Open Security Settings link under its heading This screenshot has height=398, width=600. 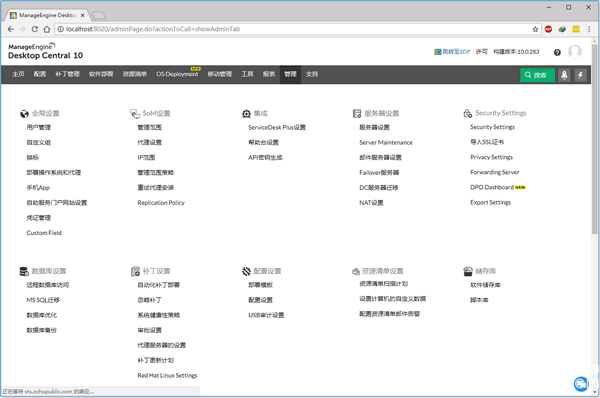[492, 127]
